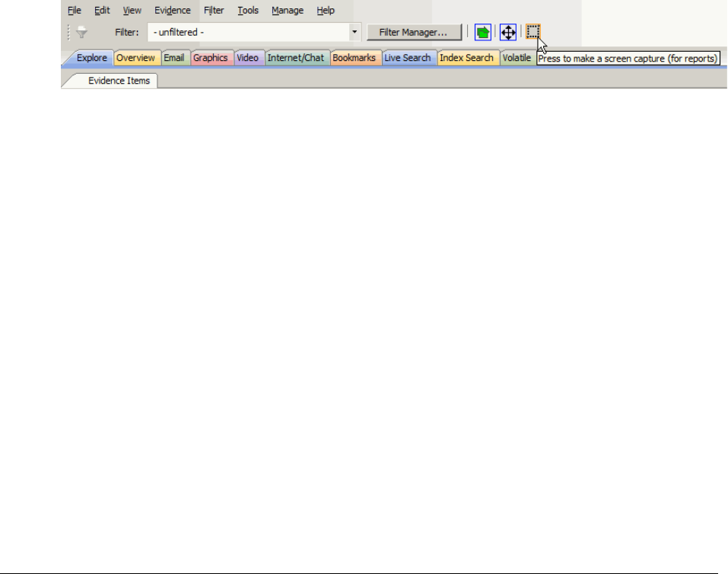
Task: Open the File menu
Action: coord(75,10)
